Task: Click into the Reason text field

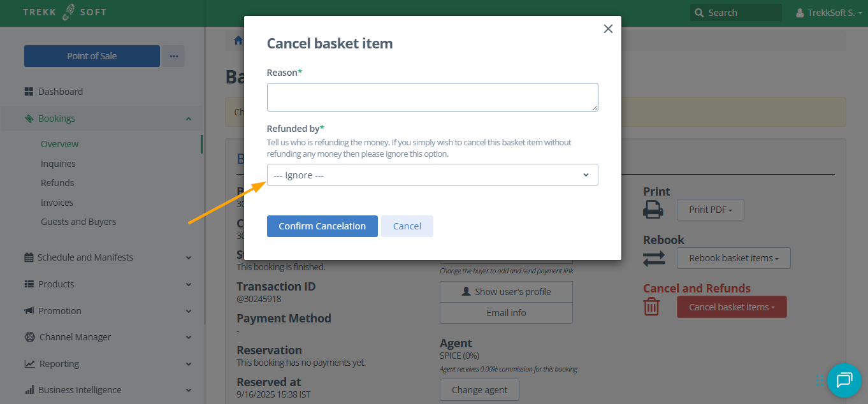Action: coord(432,97)
